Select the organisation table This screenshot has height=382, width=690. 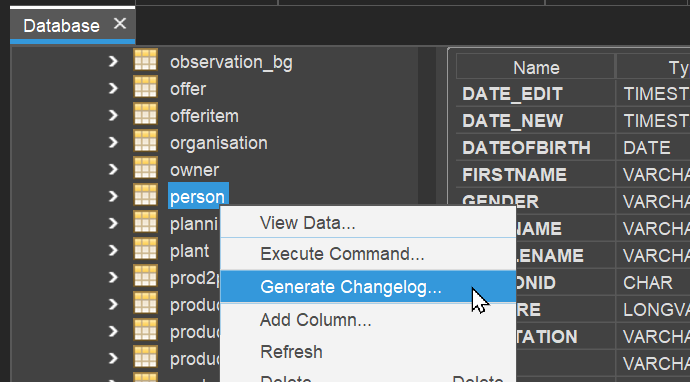(219, 143)
